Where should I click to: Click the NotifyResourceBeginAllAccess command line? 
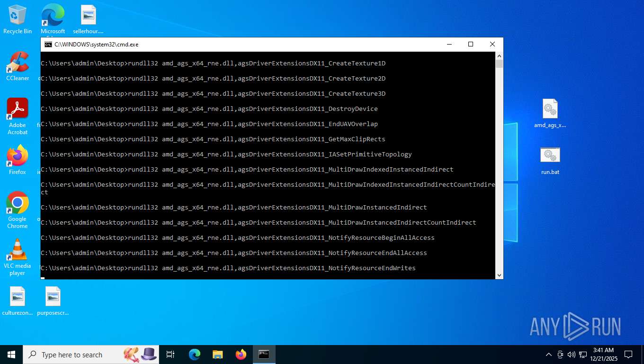(238, 238)
